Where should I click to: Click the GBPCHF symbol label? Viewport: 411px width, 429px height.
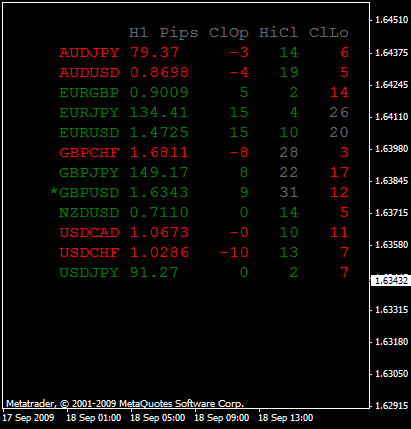(89, 153)
